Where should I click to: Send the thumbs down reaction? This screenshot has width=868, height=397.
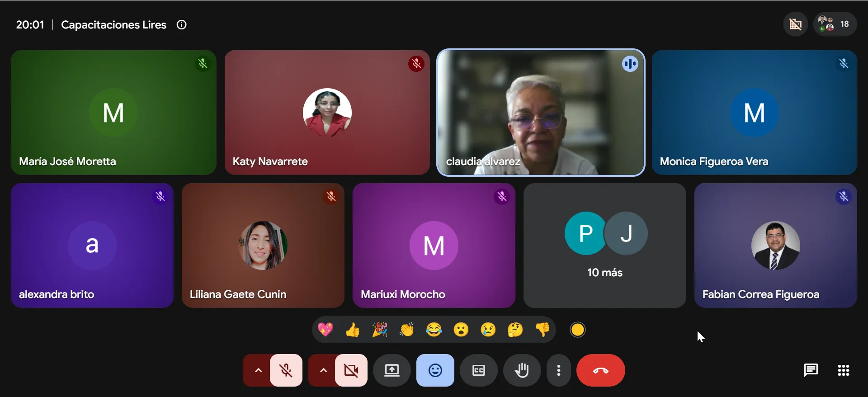[542, 330]
